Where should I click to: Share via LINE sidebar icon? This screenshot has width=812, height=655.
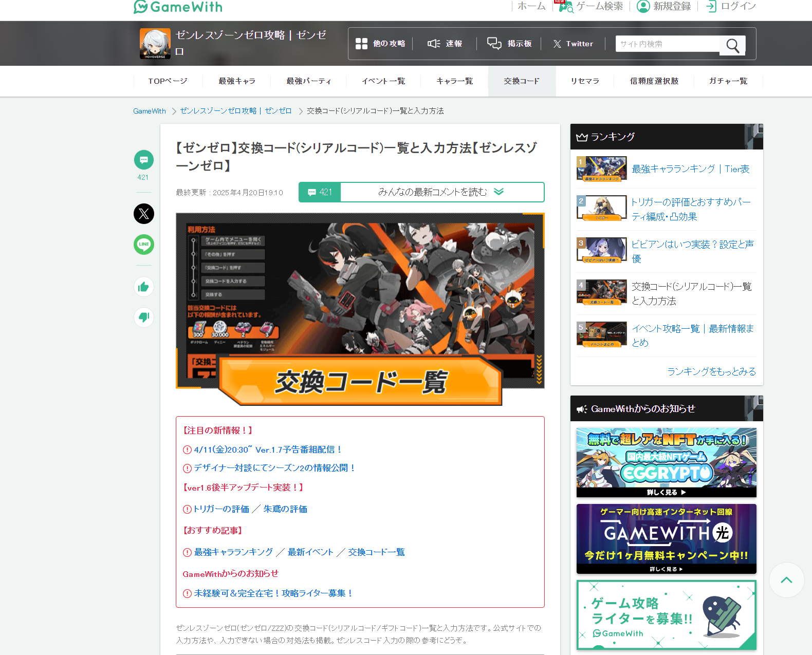tap(144, 245)
